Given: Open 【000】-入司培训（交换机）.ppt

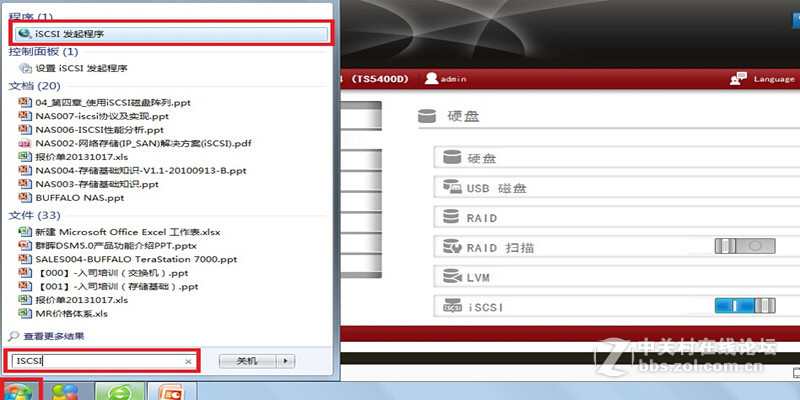Looking at the screenshot, I should click(x=113, y=273).
